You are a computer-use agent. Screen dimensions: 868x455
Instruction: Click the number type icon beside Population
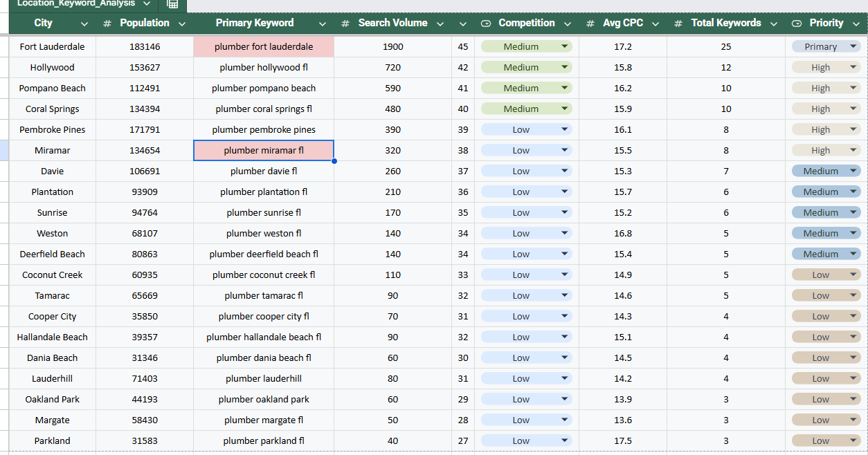click(107, 24)
